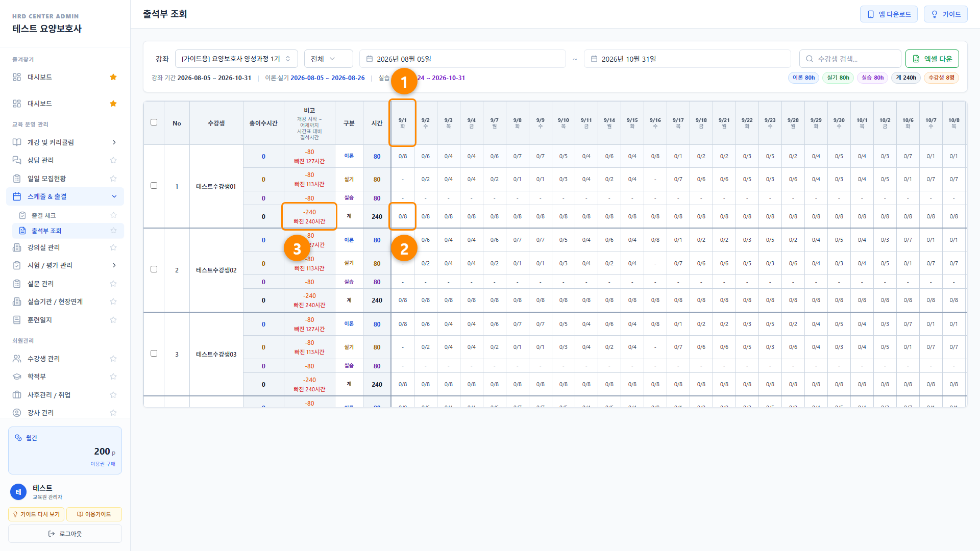The image size is (980, 551).
Task: Collapse the 스케줄 & 출결 section
Action: tap(65, 196)
